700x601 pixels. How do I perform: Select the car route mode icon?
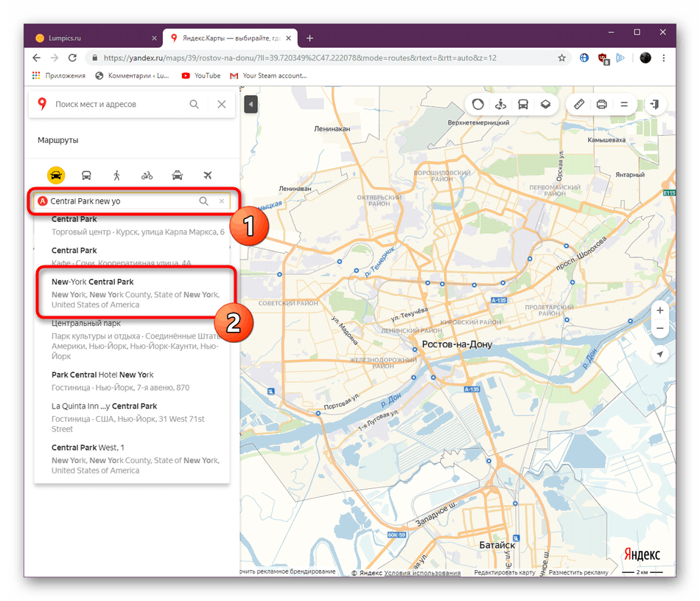click(56, 176)
